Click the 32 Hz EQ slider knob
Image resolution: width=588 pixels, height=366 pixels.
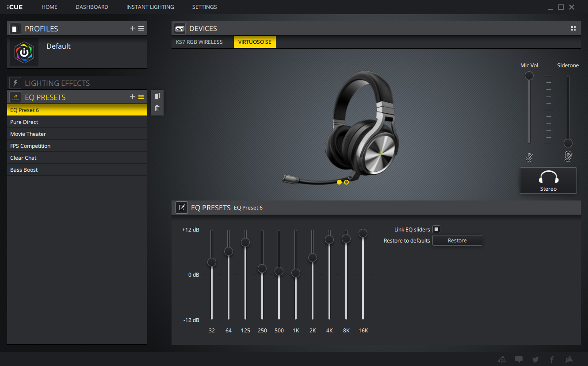click(x=212, y=262)
